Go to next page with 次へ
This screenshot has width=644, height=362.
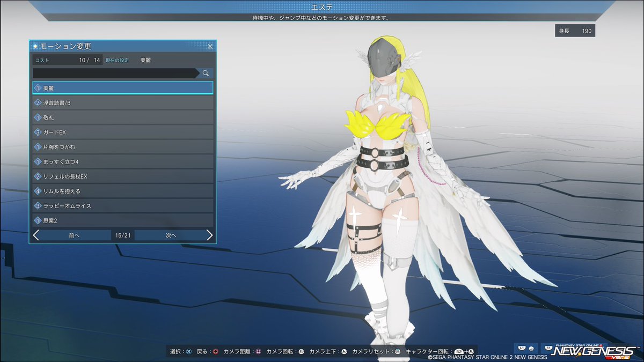click(x=171, y=235)
